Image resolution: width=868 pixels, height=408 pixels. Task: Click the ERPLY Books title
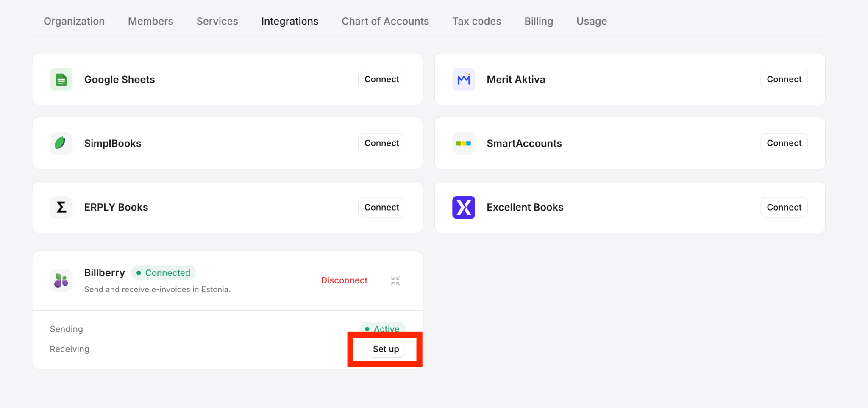tap(116, 207)
